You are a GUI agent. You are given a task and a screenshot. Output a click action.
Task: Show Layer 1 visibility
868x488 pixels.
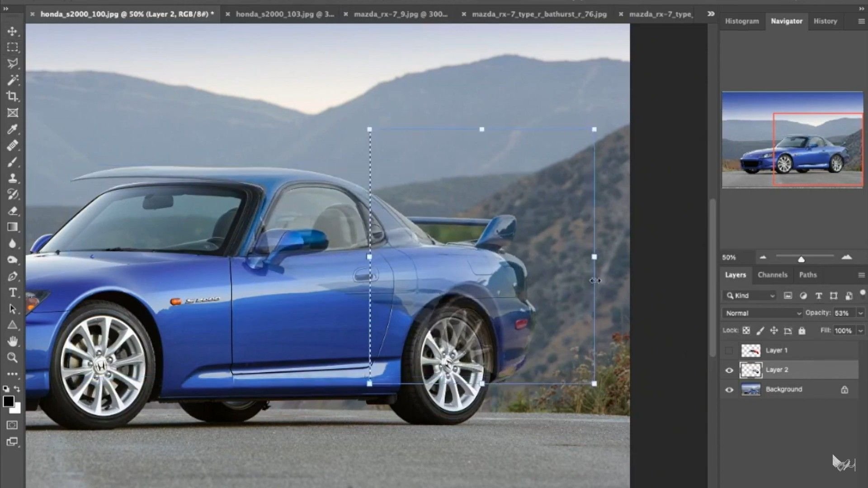(729, 350)
